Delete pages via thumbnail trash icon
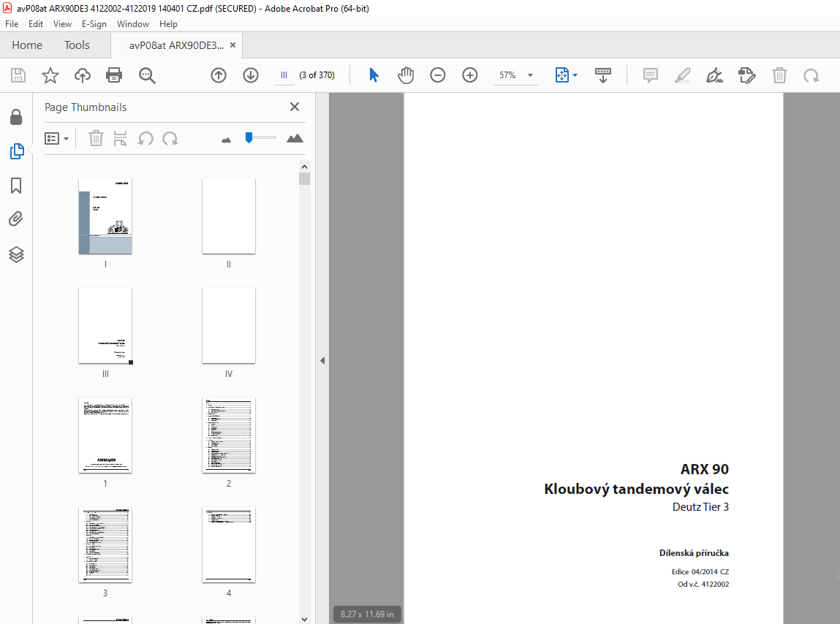Screen dimensions: 840x624 [x=96, y=138]
